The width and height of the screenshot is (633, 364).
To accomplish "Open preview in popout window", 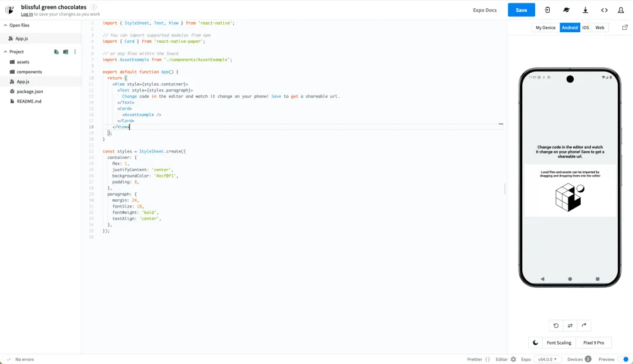I will click(x=625, y=28).
